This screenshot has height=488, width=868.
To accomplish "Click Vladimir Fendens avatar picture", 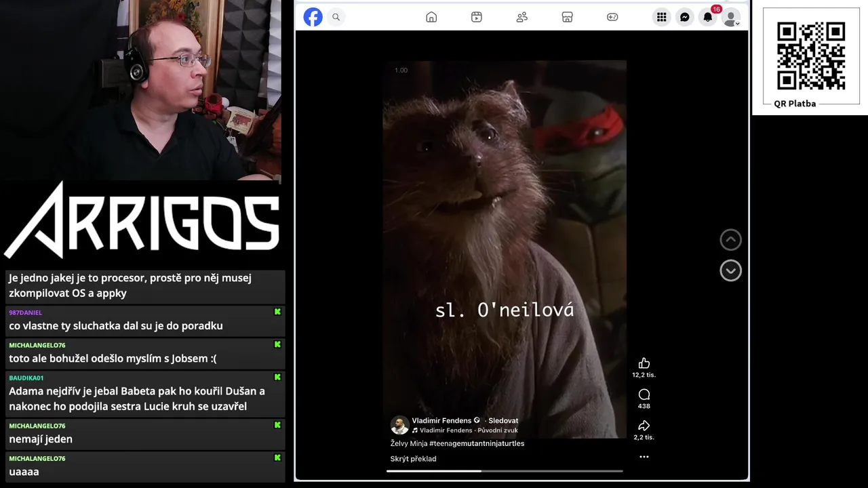I will pos(399,426).
